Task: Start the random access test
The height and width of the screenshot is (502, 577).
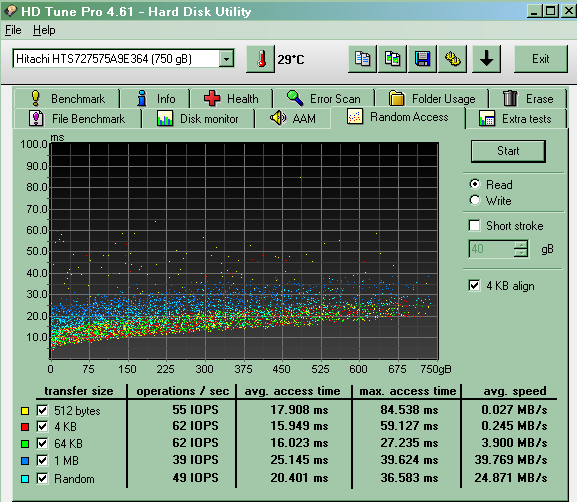Action: pyautogui.click(x=508, y=151)
